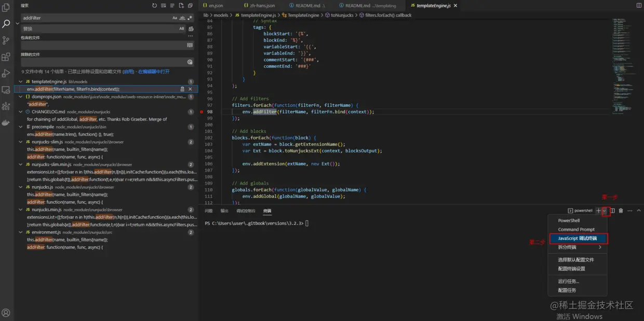Viewport: 644px width, 321px height.
Task: Focus the addFilter search input
Action: tap(96, 18)
